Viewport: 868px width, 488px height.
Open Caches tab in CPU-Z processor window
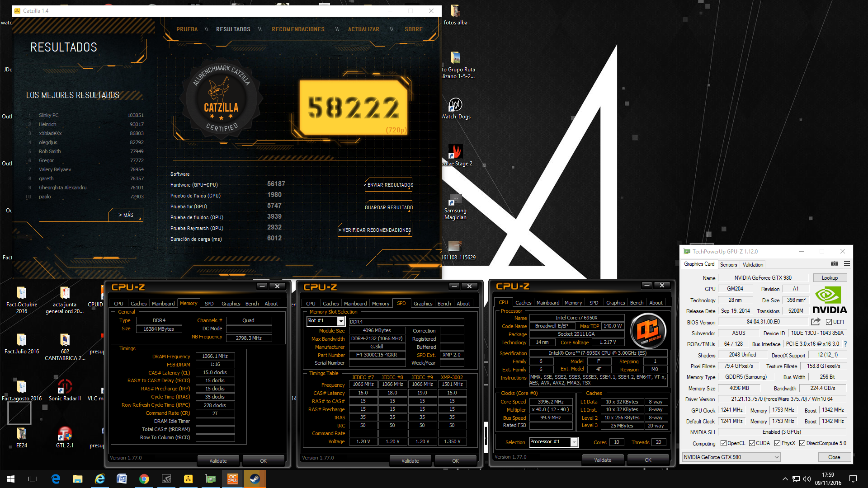pyautogui.click(x=523, y=303)
